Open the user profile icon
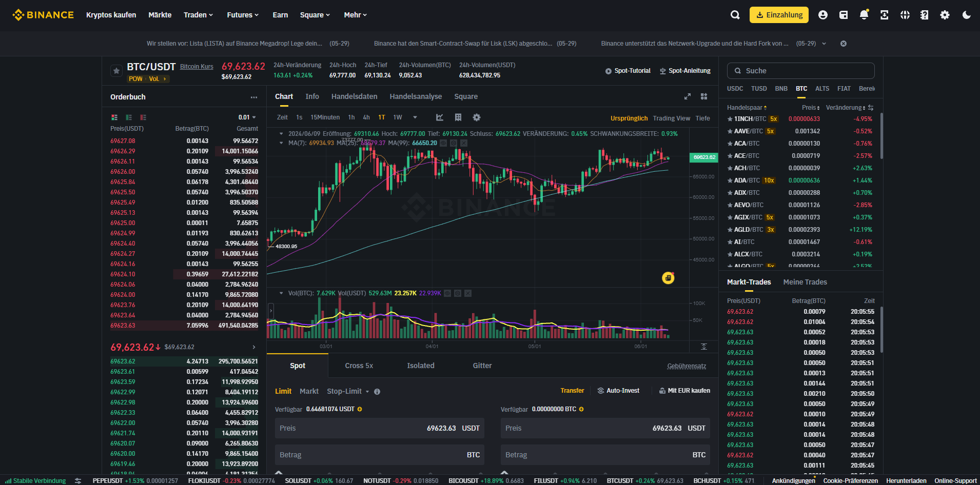This screenshot has width=980, height=485. click(x=823, y=15)
